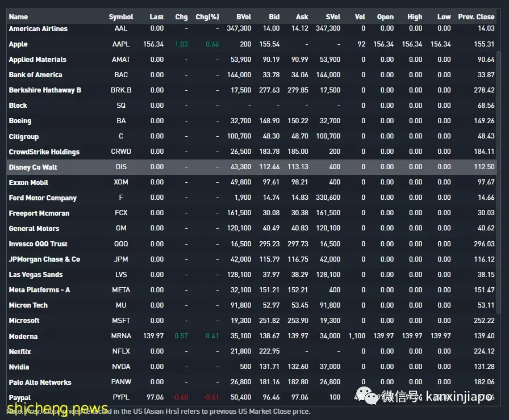Viewport: 509px width, 420px height.
Task: Click Paypal's red change value -0.60
Action: pyautogui.click(x=180, y=397)
